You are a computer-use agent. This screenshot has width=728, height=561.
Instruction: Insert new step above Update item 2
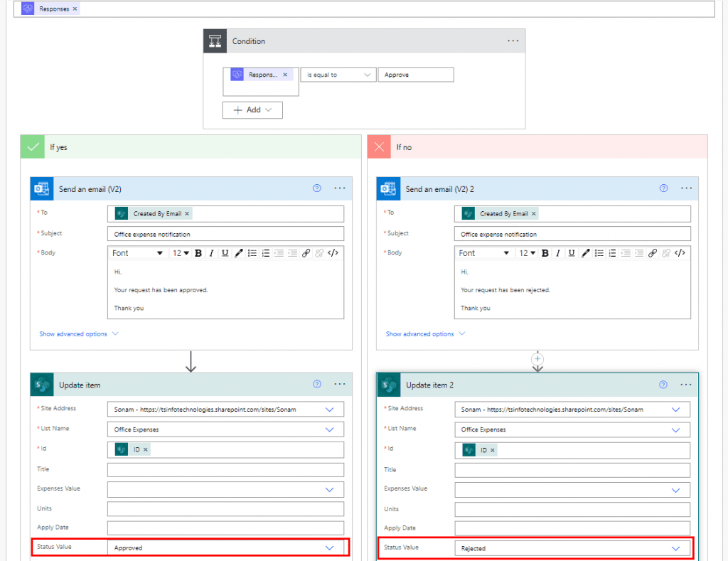click(x=537, y=359)
